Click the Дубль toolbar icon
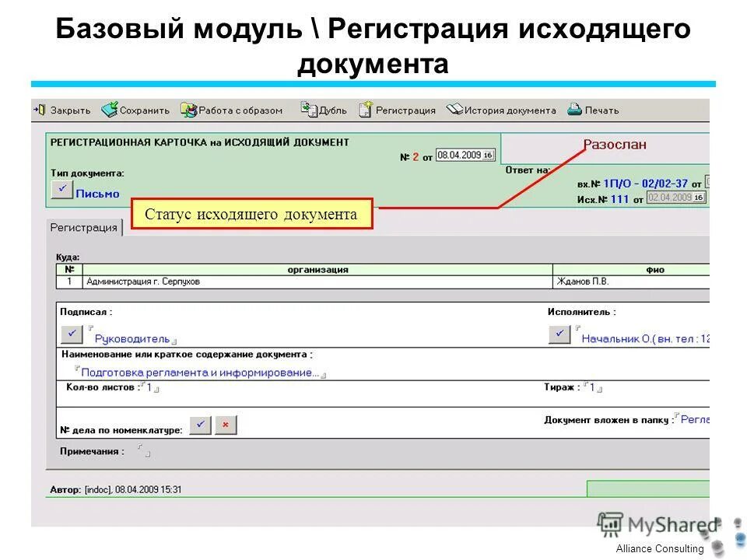The height and width of the screenshot is (560, 747). tap(310, 110)
